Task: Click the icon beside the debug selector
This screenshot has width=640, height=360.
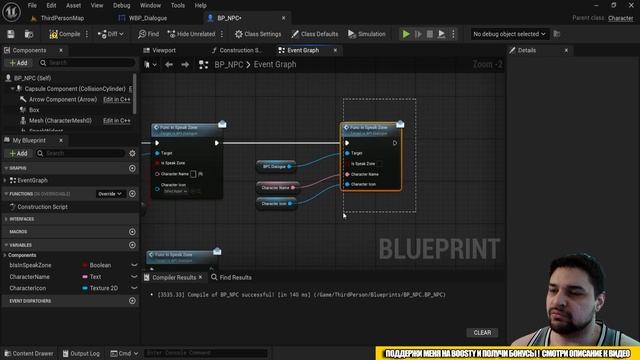Action: 557,34
